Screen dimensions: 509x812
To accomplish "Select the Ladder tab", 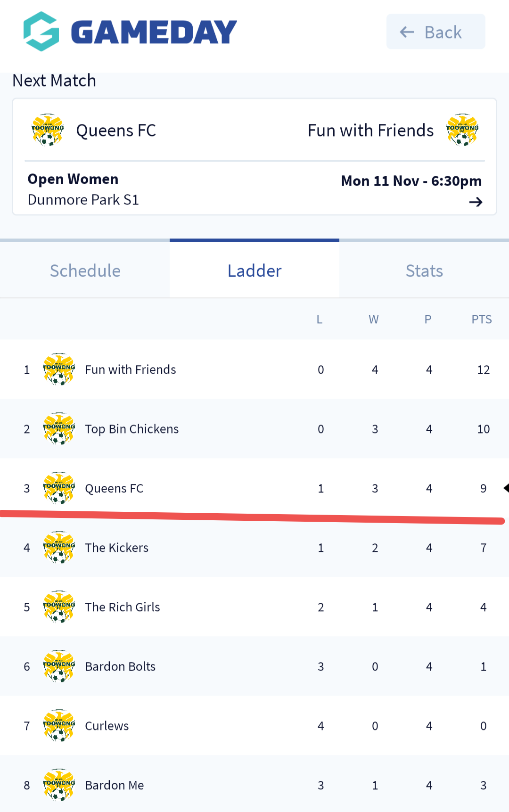I will [254, 271].
